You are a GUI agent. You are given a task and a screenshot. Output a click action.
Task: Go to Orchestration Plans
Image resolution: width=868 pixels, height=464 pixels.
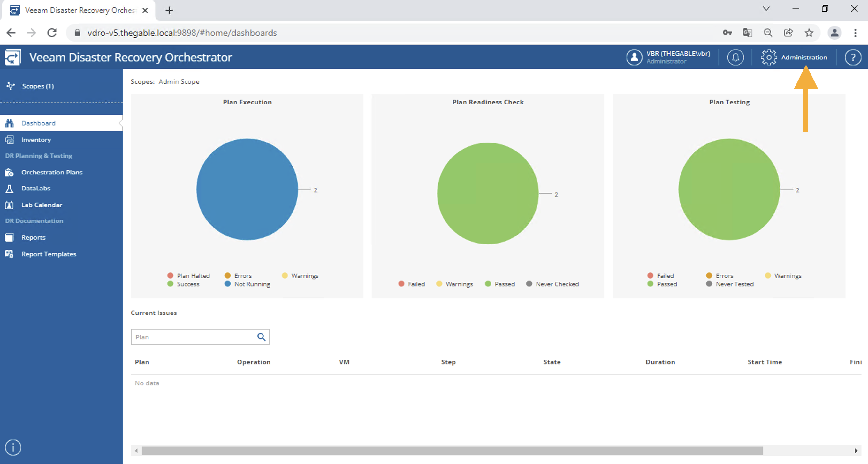[x=52, y=172]
